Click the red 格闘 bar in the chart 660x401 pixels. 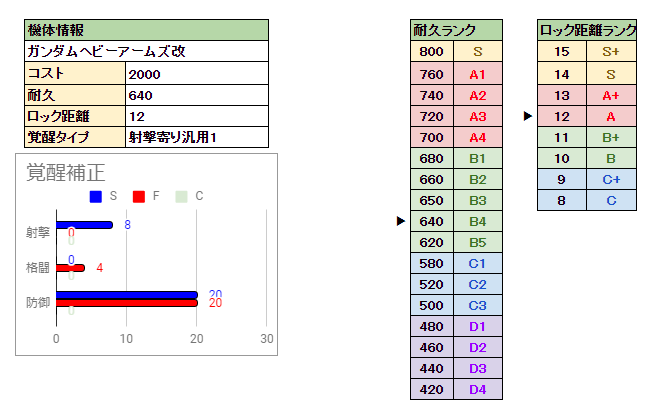(x=70, y=268)
